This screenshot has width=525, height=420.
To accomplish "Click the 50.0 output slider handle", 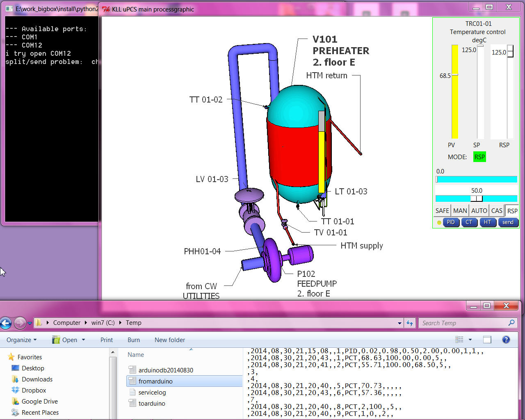I will tap(476, 199).
